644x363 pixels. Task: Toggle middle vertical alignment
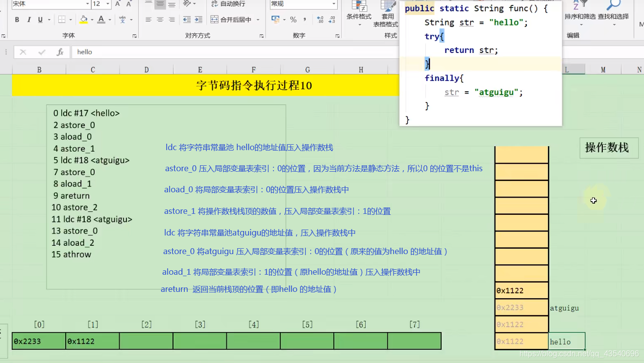click(x=160, y=4)
